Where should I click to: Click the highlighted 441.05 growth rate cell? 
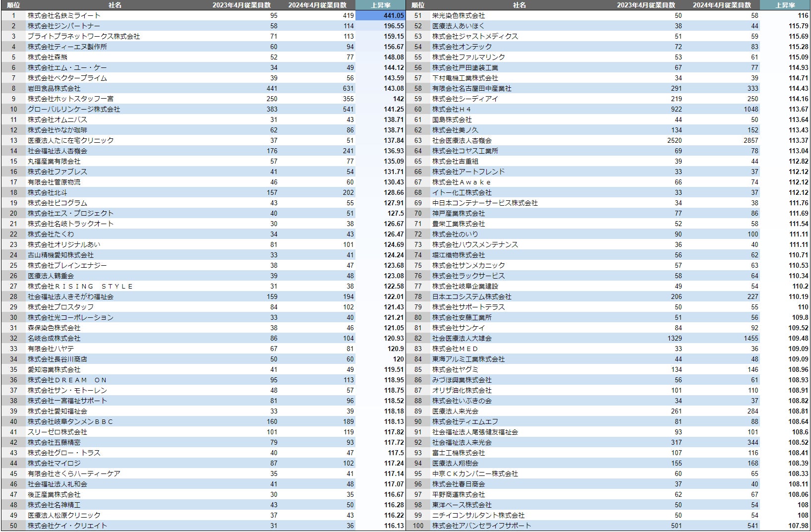click(x=380, y=15)
